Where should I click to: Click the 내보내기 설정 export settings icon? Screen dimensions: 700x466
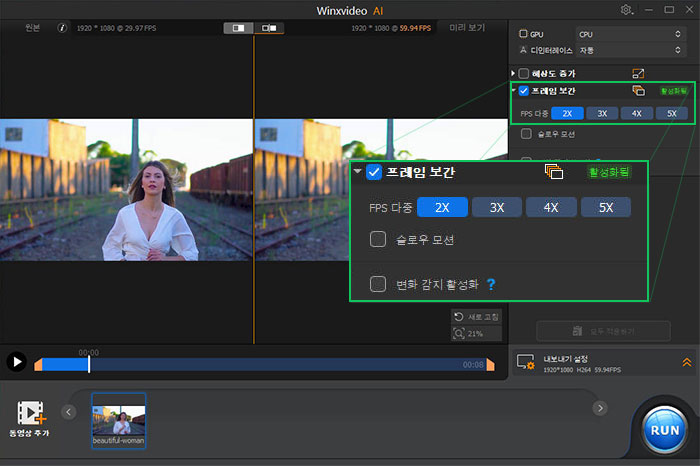526,362
